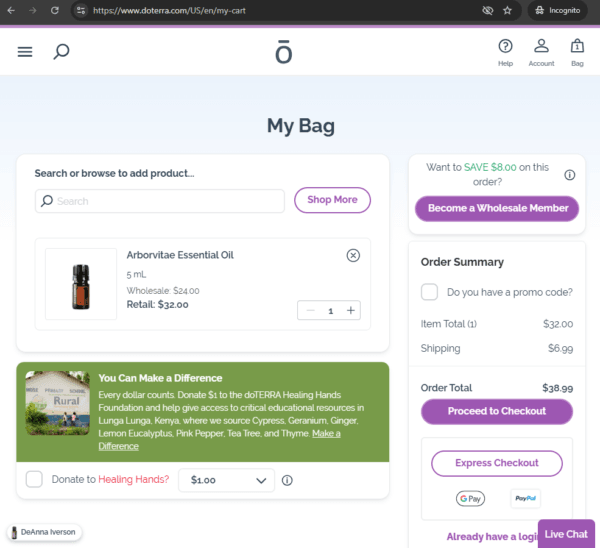Open the shopping Bag icon
This screenshot has width=600, height=548.
[577, 46]
